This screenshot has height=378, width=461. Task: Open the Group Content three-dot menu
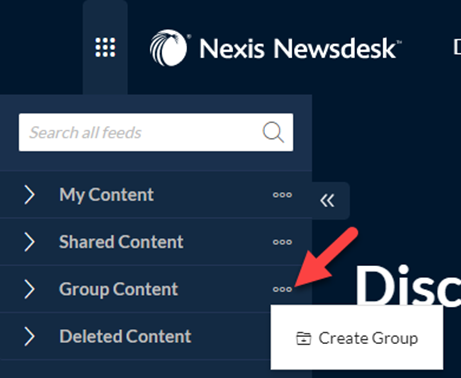point(282,289)
